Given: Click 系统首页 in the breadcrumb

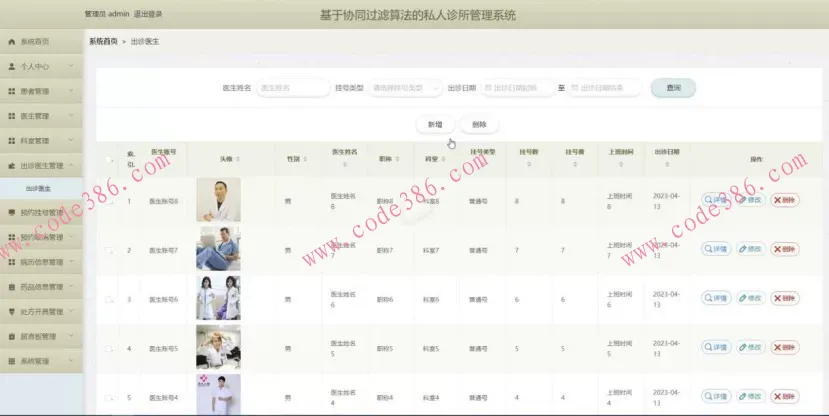Looking at the screenshot, I should click(103, 41).
